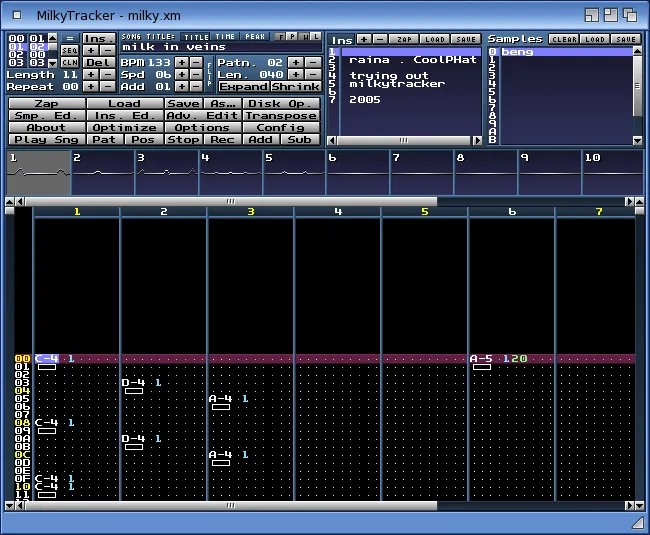Expand the pattern with Expand button

point(243,87)
